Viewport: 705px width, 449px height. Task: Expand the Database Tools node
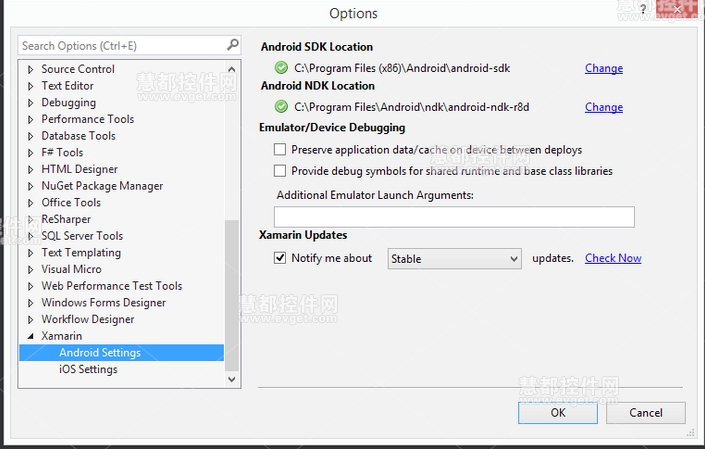(31, 136)
